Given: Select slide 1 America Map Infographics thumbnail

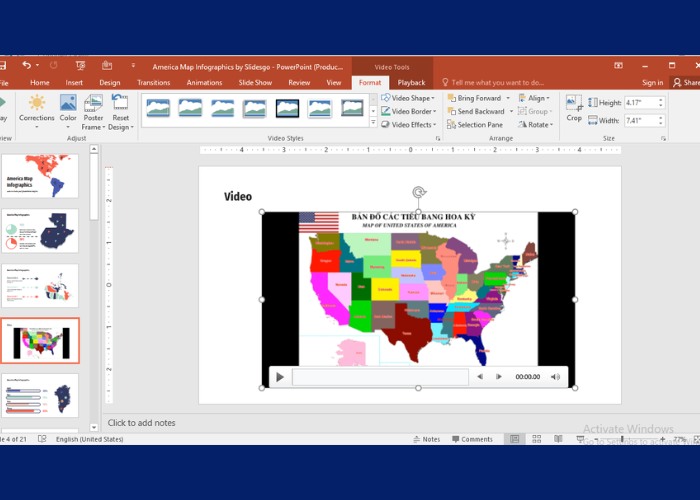Looking at the screenshot, I should coord(40,176).
